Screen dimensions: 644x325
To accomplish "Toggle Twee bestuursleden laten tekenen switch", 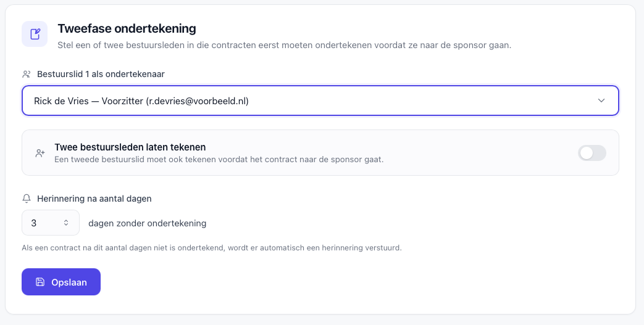I will click(592, 153).
